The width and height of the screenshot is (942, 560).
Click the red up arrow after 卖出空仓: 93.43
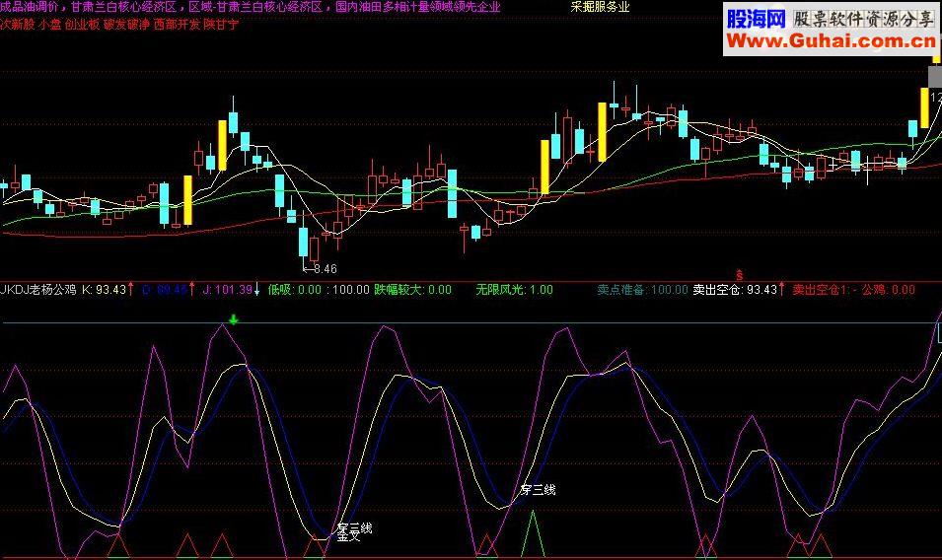coord(781,289)
